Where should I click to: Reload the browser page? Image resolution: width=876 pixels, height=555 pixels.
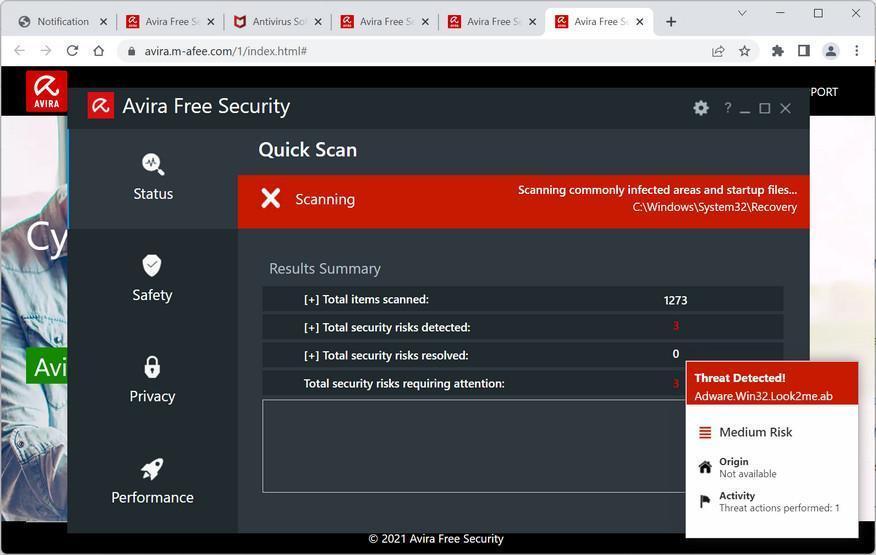72,51
